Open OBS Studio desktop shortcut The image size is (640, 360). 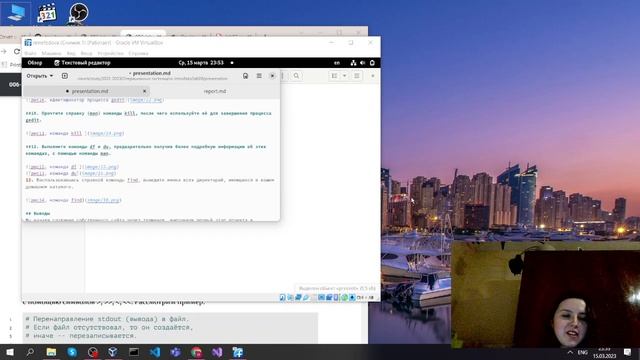78,13
